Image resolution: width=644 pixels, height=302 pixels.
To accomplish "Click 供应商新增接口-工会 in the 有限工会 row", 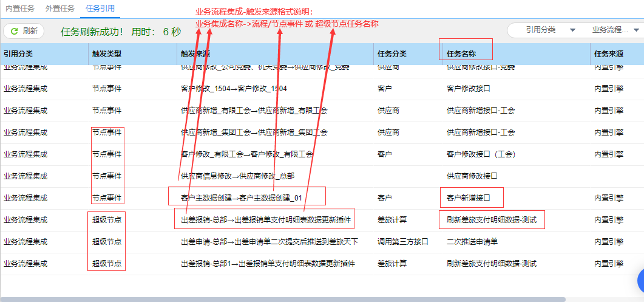I will [481, 110].
